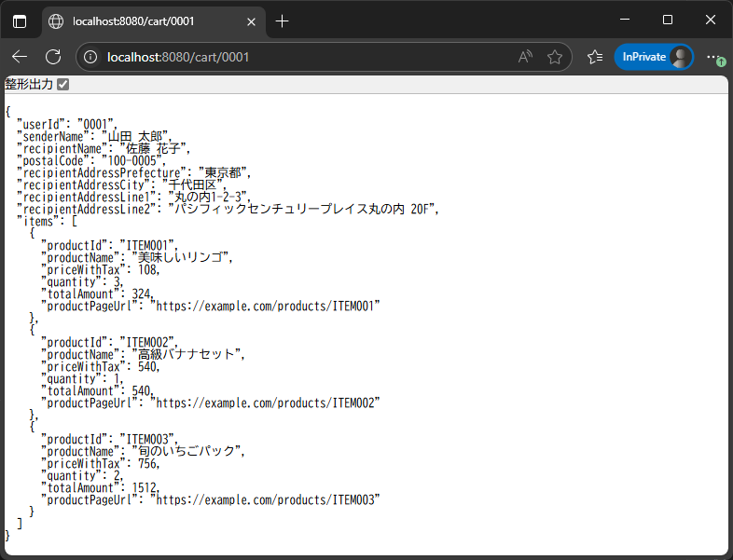The image size is (733, 560).
Task: Click the recipientAddressCity 千代田区 line
Action: [121, 184]
